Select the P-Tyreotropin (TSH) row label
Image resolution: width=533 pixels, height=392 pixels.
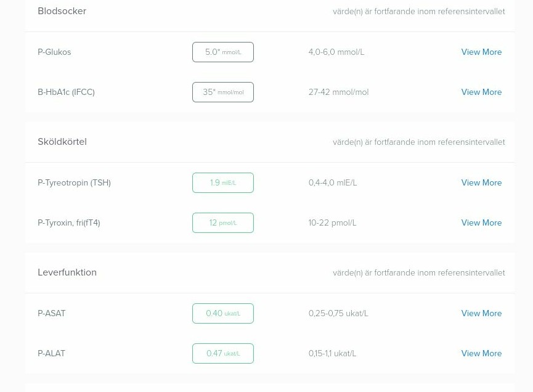click(74, 183)
